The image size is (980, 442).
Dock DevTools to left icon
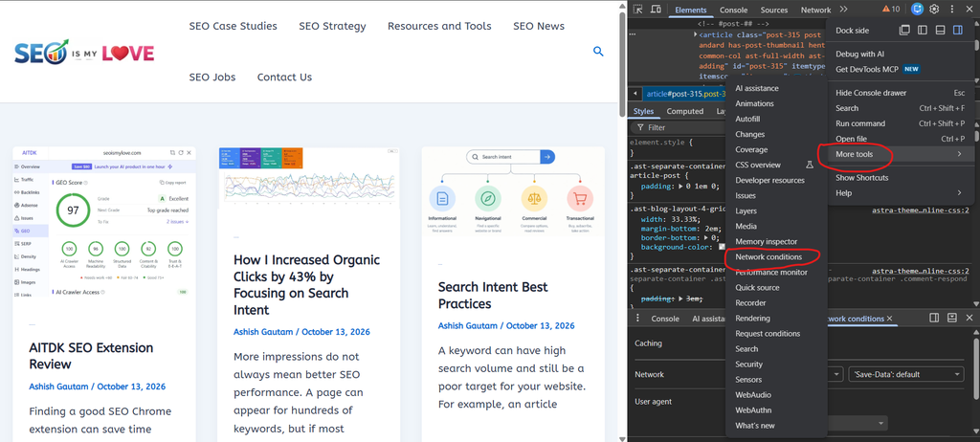(922, 30)
